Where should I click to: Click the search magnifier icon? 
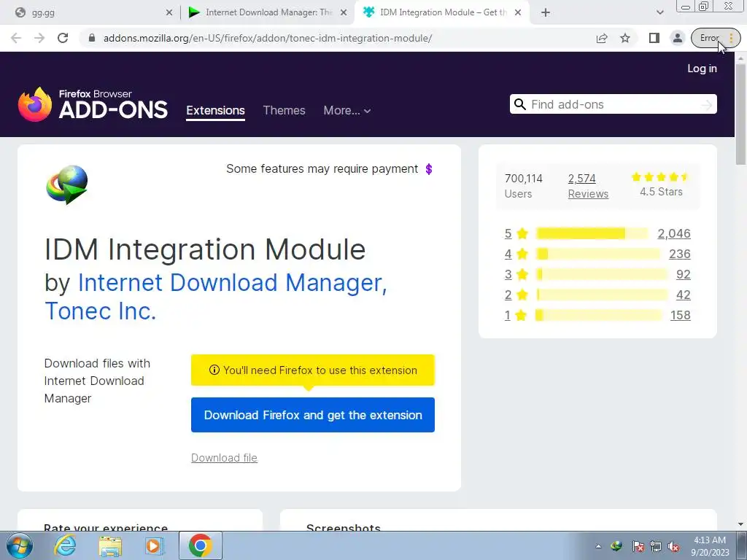(519, 104)
